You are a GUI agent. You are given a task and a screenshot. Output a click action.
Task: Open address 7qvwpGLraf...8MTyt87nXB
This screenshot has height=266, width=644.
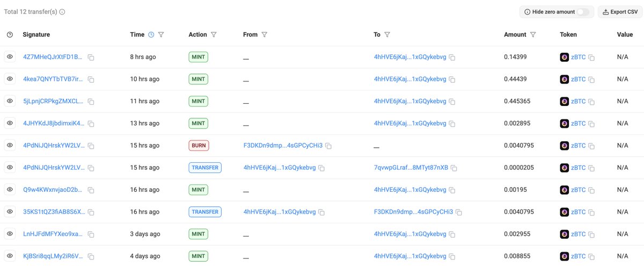coord(411,168)
